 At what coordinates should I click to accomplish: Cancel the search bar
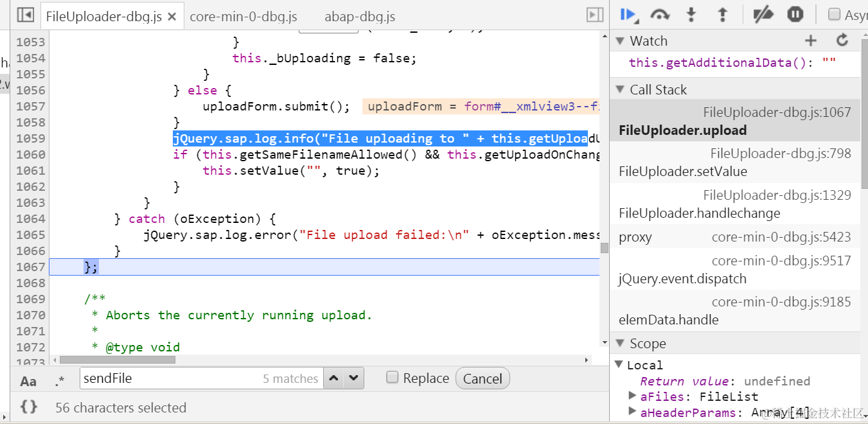coord(483,378)
